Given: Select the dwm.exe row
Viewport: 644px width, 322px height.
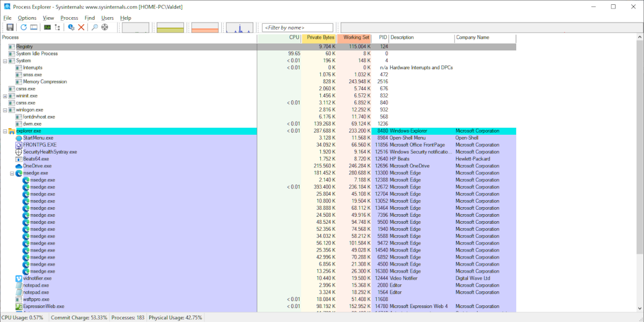Looking at the screenshot, I should point(258,124).
